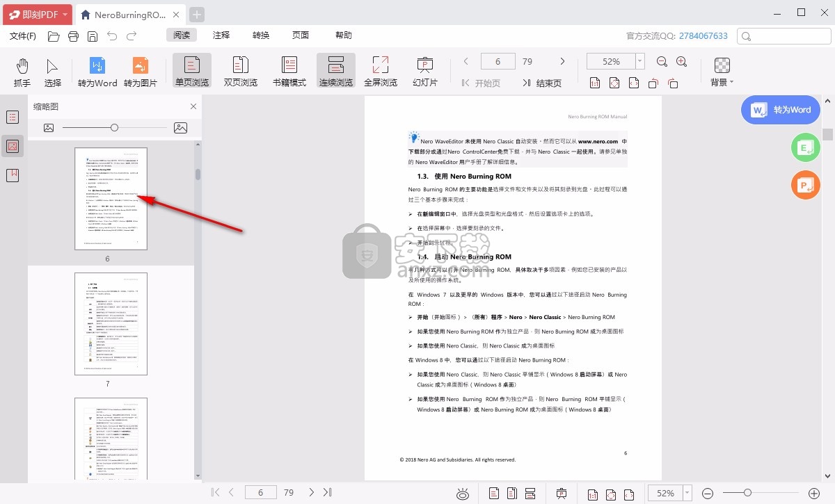
Task: Next page arrow in top toolbar
Action: point(562,62)
